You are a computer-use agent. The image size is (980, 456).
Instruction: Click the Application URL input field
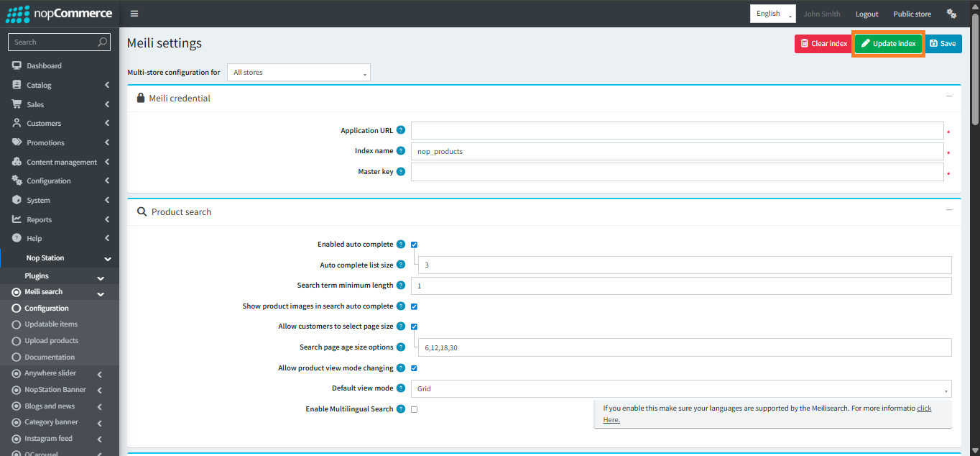[676, 131]
